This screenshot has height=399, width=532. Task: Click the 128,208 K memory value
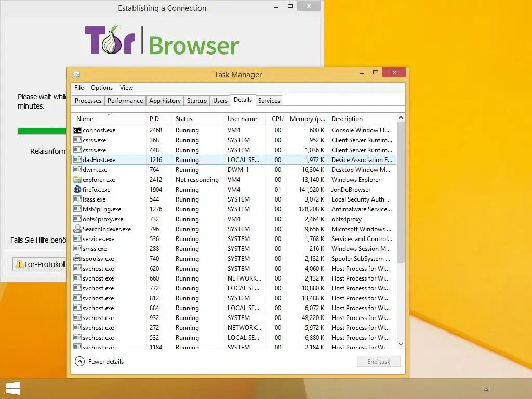pyautogui.click(x=312, y=209)
